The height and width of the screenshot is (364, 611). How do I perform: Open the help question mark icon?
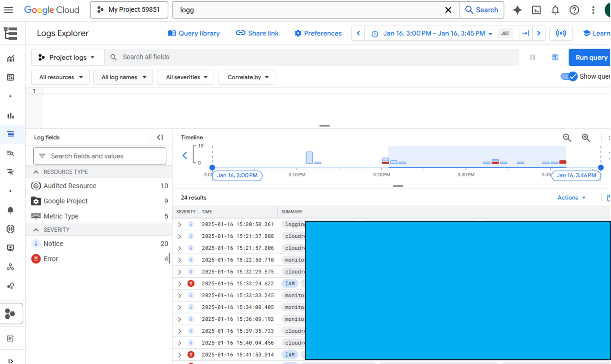pyautogui.click(x=574, y=10)
